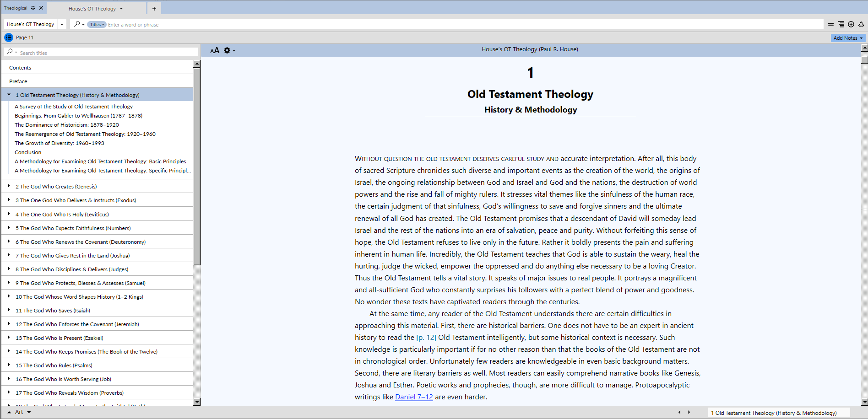This screenshot has height=419, width=868.
Task: Expand 5 The God Who Expects Faithfulness
Action: tap(9, 227)
